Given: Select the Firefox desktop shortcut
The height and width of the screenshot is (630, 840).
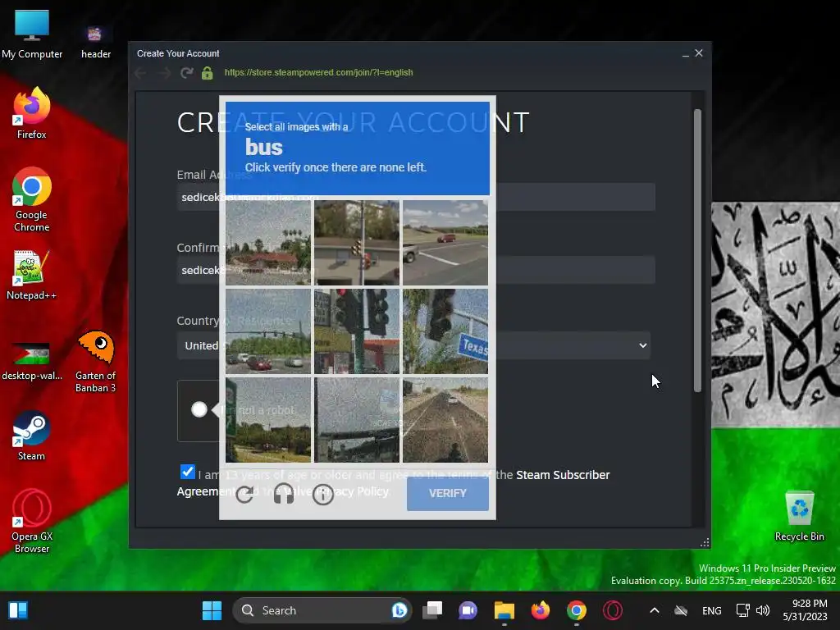Looking at the screenshot, I should 32,113.
